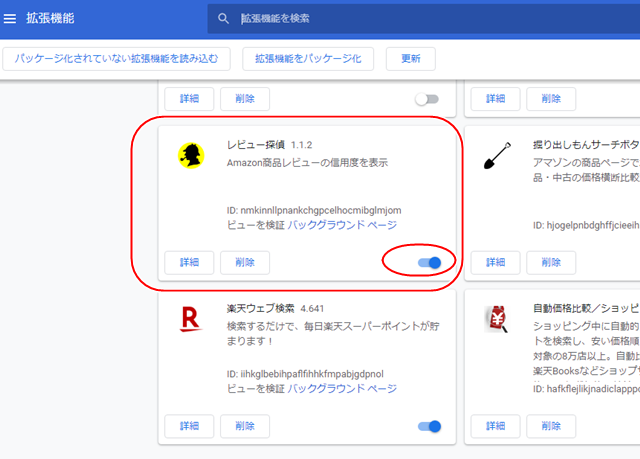Enable the disabled extension switch in top card

pyautogui.click(x=427, y=99)
